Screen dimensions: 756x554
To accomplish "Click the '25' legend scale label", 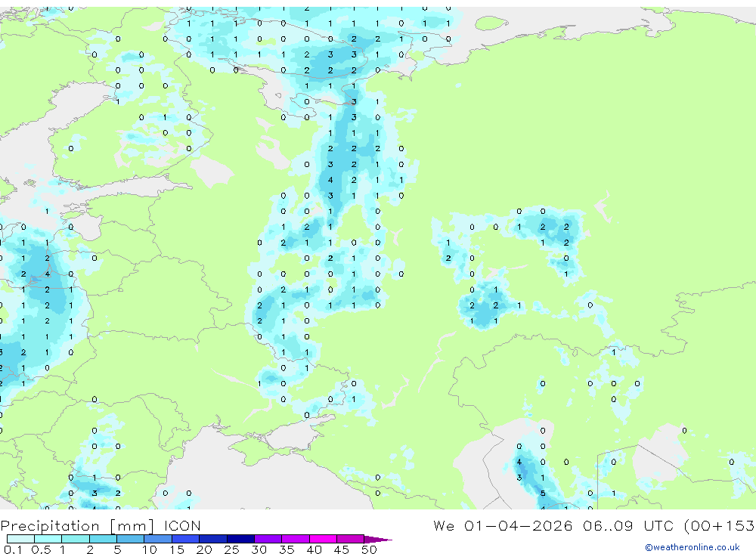I will tap(231, 549).
